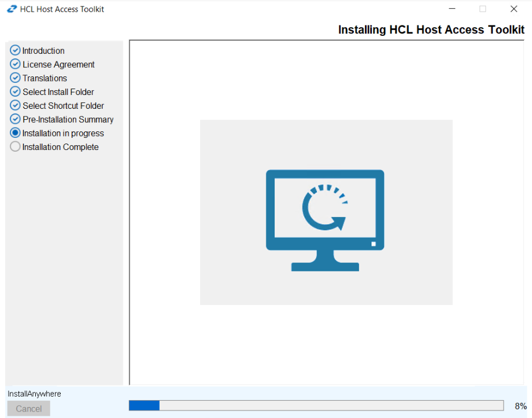Click the Select Install Folder checkmark icon
The width and height of the screenshot is (532, 418).
click(15, 91)
